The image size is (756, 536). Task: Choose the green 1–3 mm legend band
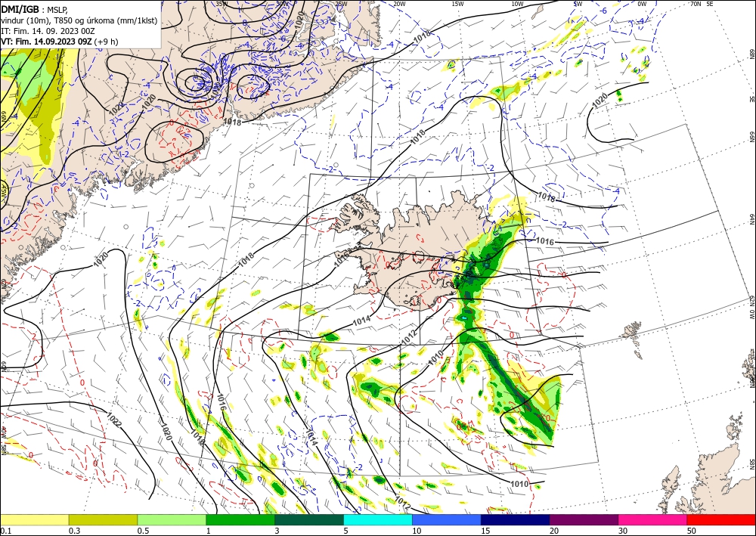(x=240, y=519)
